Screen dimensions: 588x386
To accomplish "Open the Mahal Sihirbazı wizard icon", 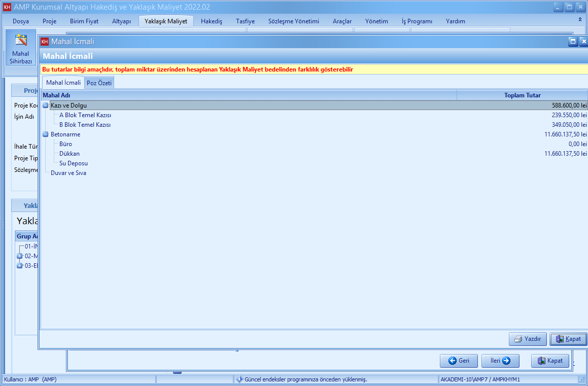I will (21, 48).
